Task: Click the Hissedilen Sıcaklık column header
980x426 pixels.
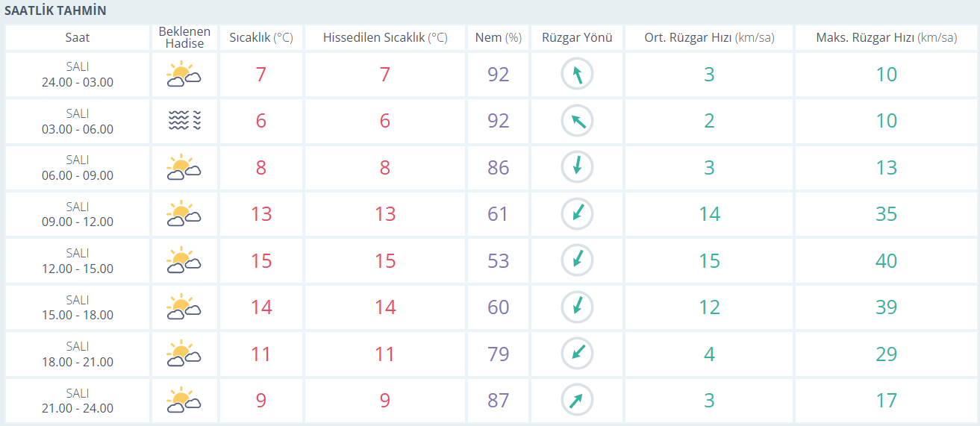Action: point(384,37)
